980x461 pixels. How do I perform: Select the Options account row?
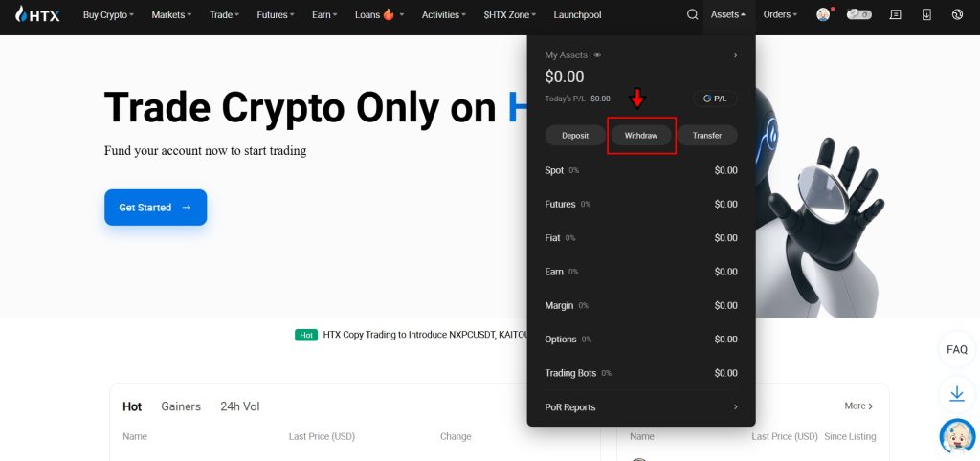pyautogui.click(x=641, y=340)
